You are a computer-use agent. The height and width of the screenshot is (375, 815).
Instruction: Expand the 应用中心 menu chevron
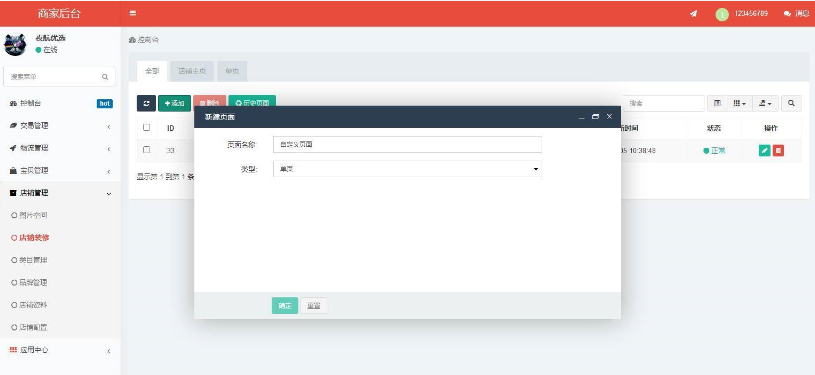(109, 351)
